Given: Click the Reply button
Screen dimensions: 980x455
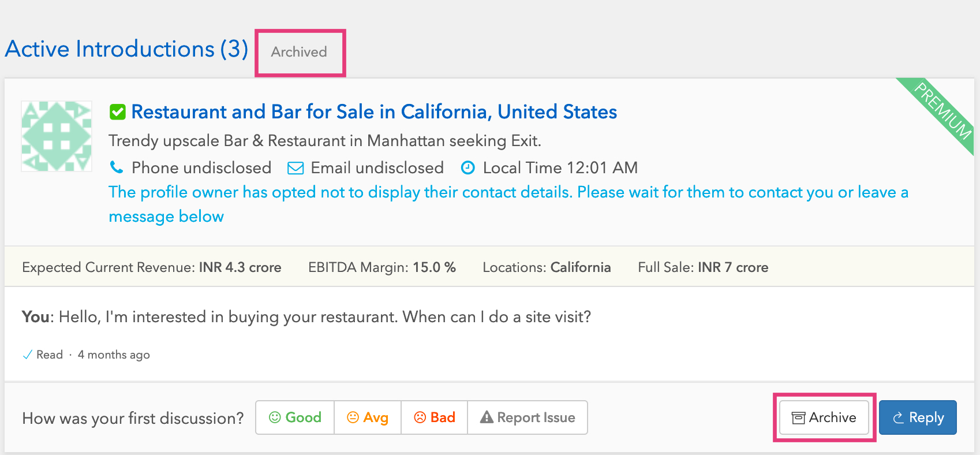Looking at the screenshot, I should (918, 417).
